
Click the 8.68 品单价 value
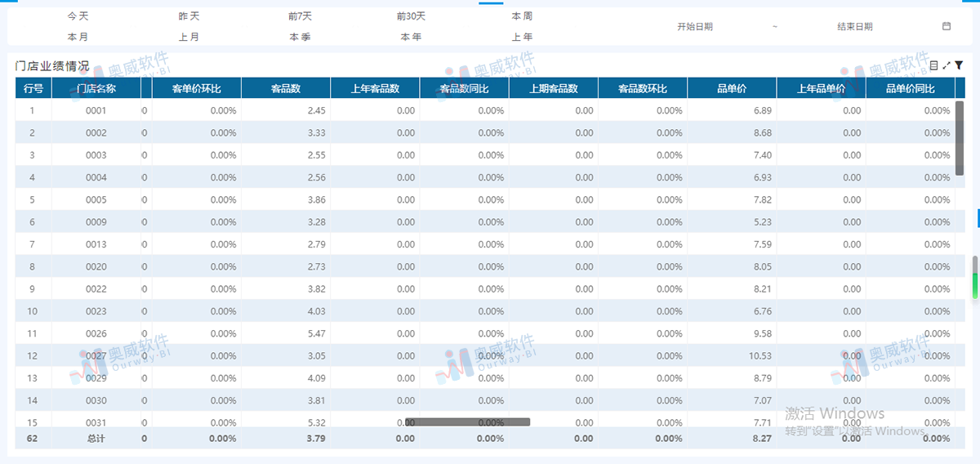(763, 132)
